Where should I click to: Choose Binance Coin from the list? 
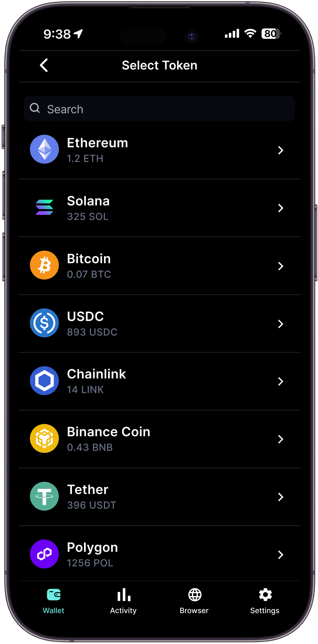(108, 432)
